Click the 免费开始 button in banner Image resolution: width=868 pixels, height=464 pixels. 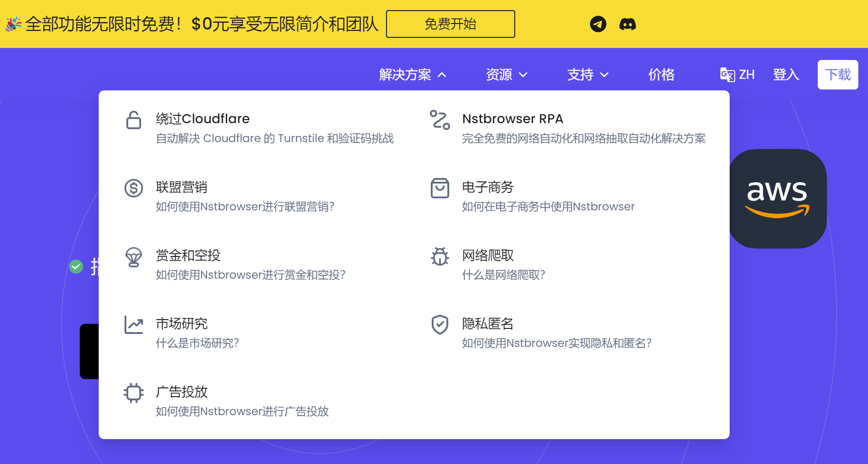451,24
